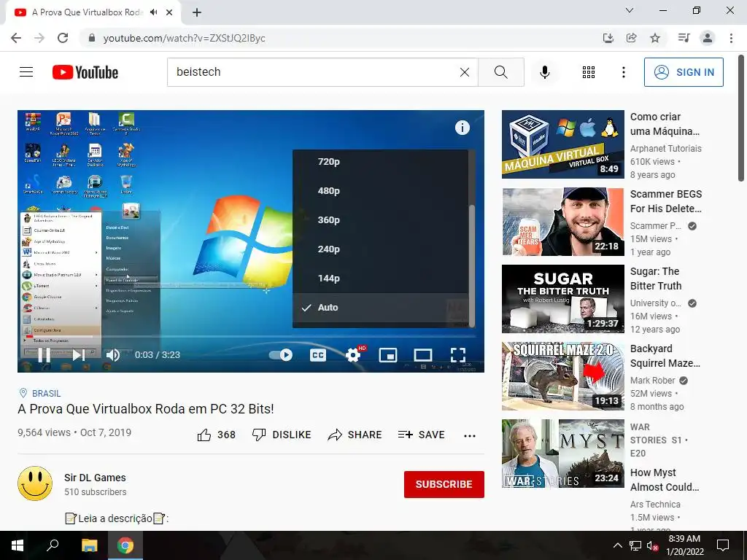Viewport: 747px width, 560px height.
Task: Go back in Chrome
Action: pyautogui.click(x=16, y=38)
